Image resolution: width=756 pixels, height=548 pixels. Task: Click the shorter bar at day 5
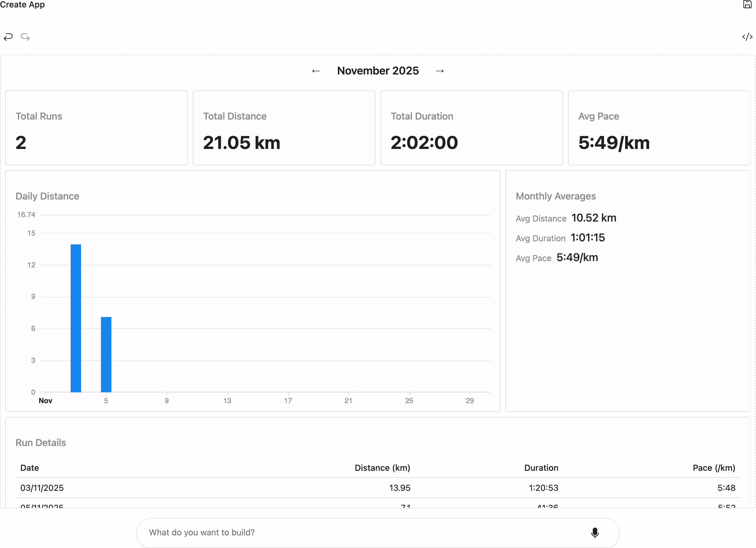click(x=106, y=354)
